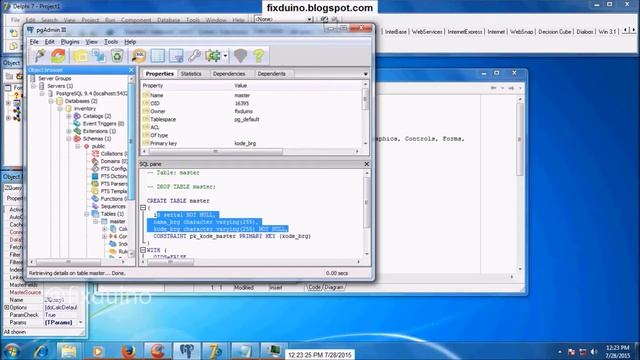Viewport: 640px width, 360px height.
Task: Select the master table tree item
Action: coord(117,221)
